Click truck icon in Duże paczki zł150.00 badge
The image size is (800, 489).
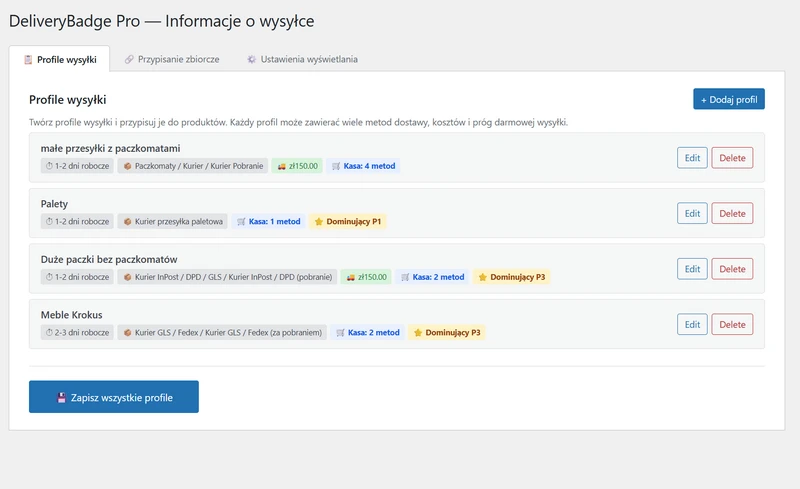(x=351, y=277)
